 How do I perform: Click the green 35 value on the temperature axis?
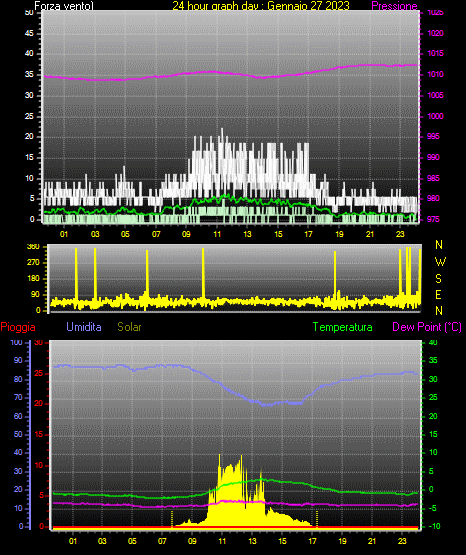click(x=433, y=360)
